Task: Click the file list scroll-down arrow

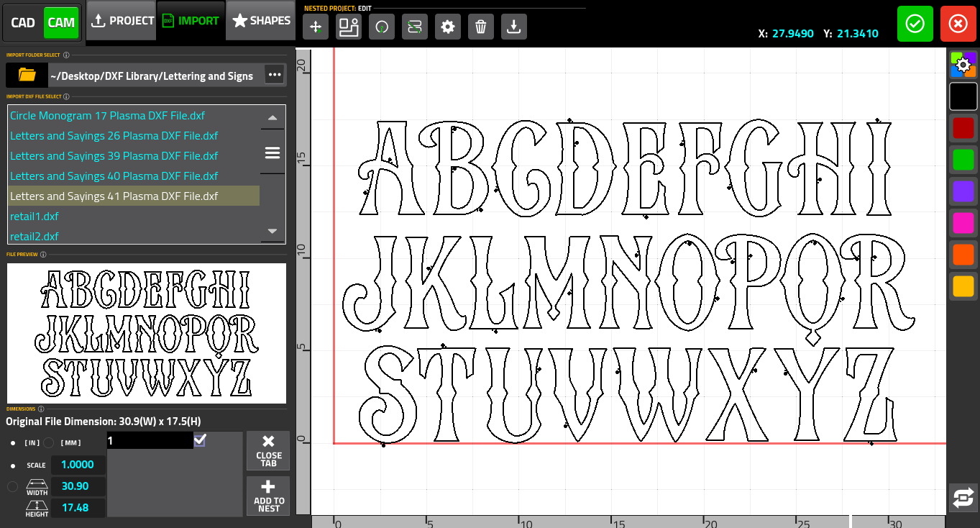Action: point(273,231)
